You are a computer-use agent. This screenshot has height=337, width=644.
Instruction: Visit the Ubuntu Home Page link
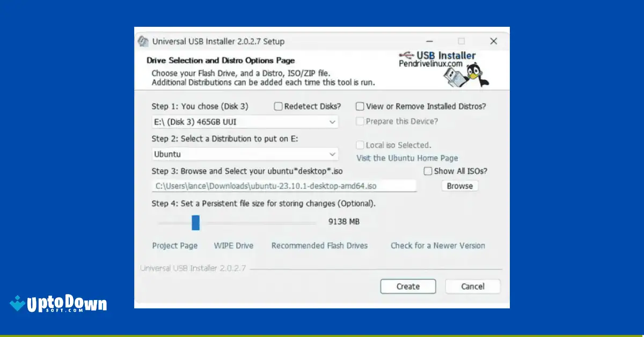click(407, 158)
